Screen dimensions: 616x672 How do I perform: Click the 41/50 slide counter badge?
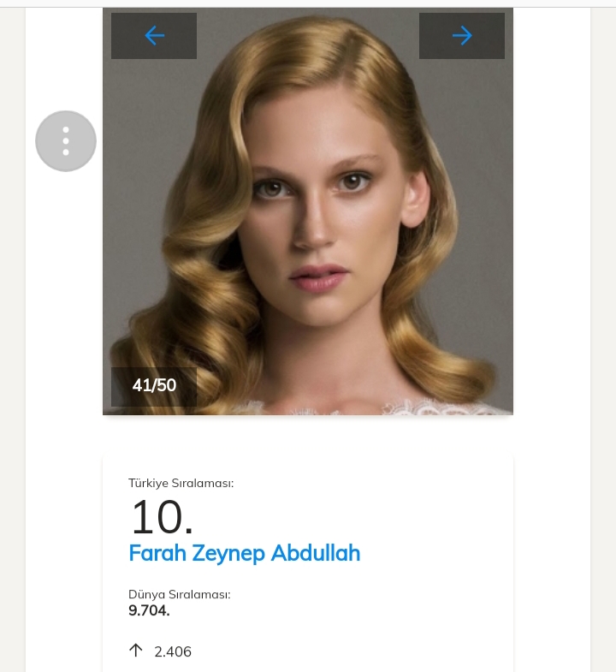tap(154, 385)
